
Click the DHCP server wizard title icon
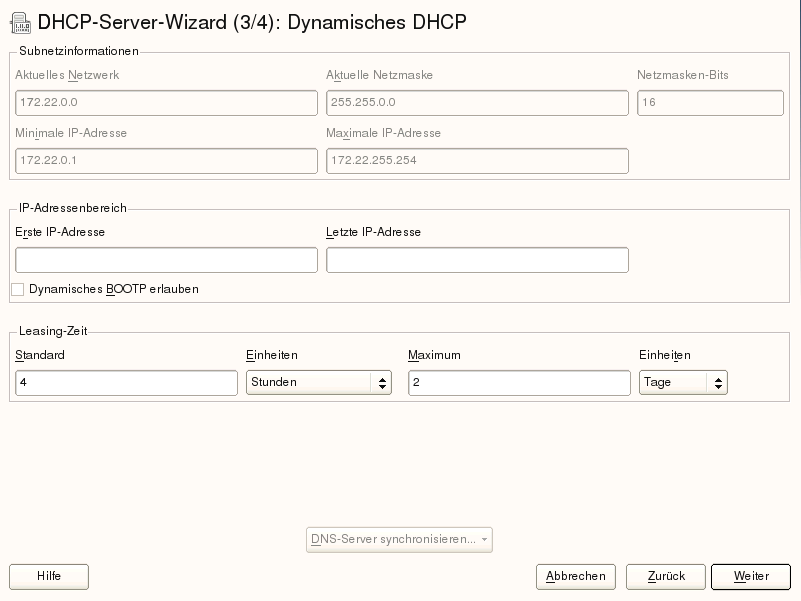pyautogui.click(x=19, y=22)
